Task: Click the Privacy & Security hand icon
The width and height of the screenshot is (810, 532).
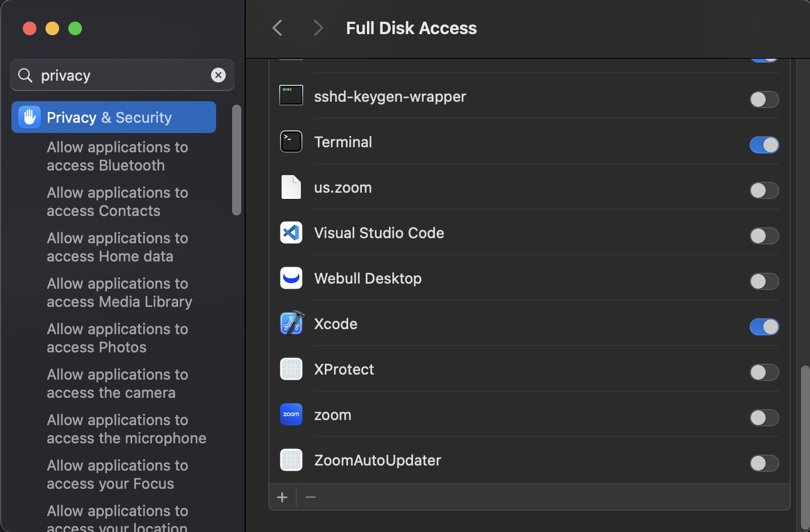Action: click(x=30, y=117)
